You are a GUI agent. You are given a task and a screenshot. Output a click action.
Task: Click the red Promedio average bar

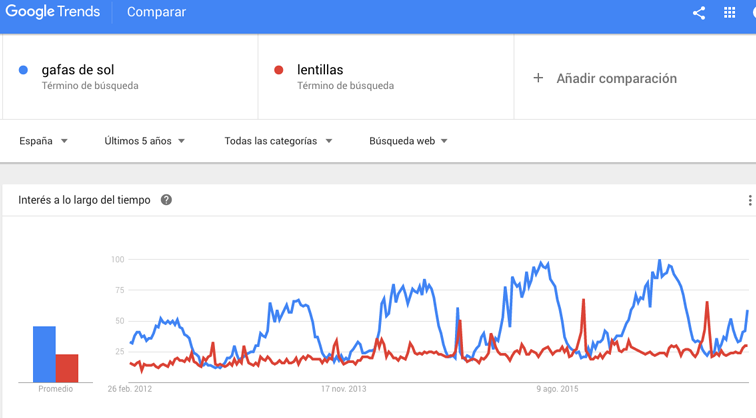(67, 368)
